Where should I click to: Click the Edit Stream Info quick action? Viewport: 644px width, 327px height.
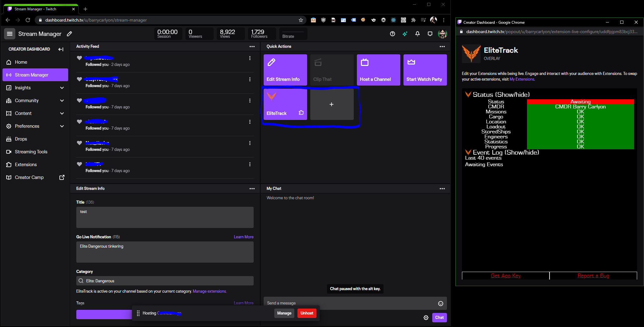[x=285, y=70]
